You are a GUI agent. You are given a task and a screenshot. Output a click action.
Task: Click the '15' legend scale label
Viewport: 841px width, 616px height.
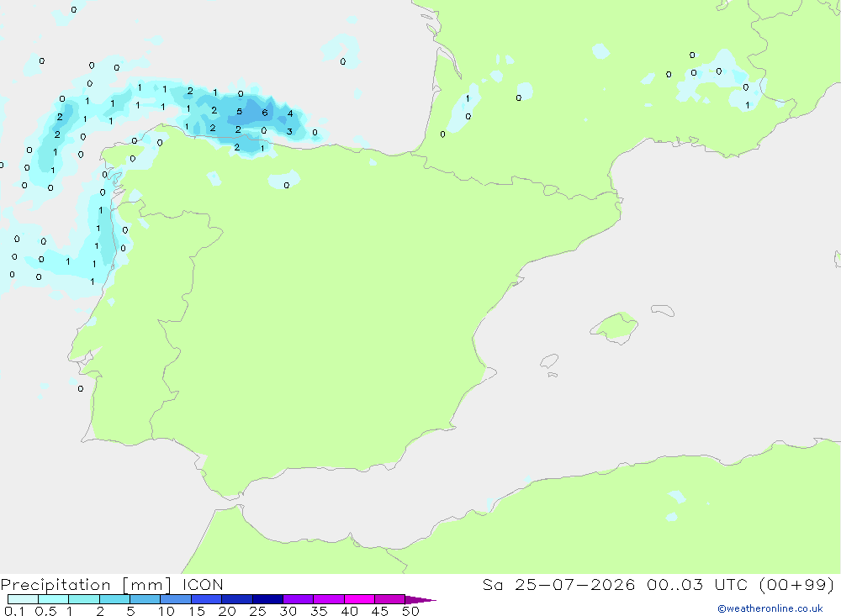pyautogui.click(x=197, y=611)
